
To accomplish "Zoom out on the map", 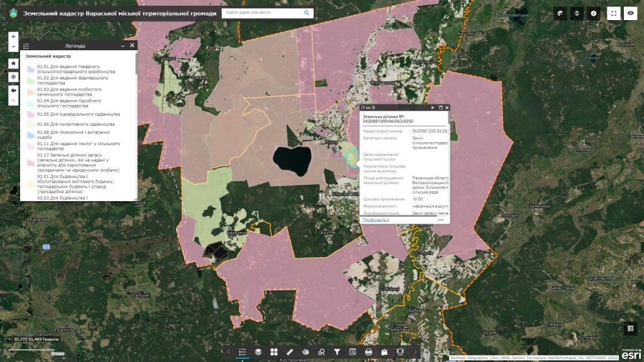I will (x=13, y=47).
